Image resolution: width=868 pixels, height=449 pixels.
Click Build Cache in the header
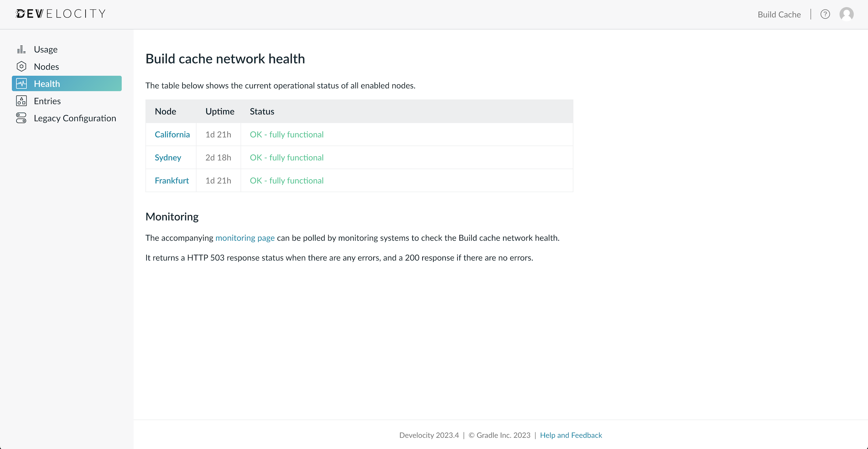click(779, 15)
